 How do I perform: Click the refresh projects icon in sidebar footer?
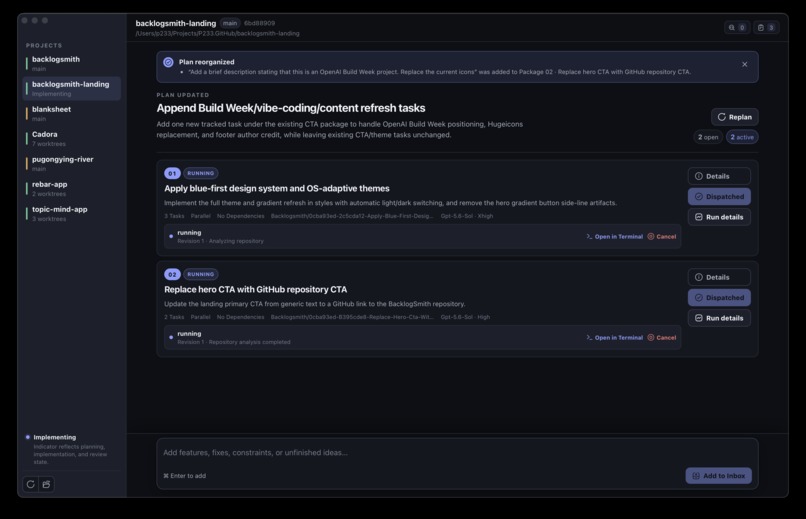[x=30, y=484]
